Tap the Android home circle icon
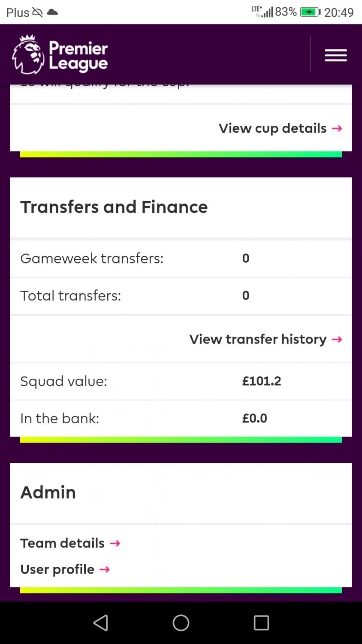This screenshot has height=644, width=362. pos(181,623)
